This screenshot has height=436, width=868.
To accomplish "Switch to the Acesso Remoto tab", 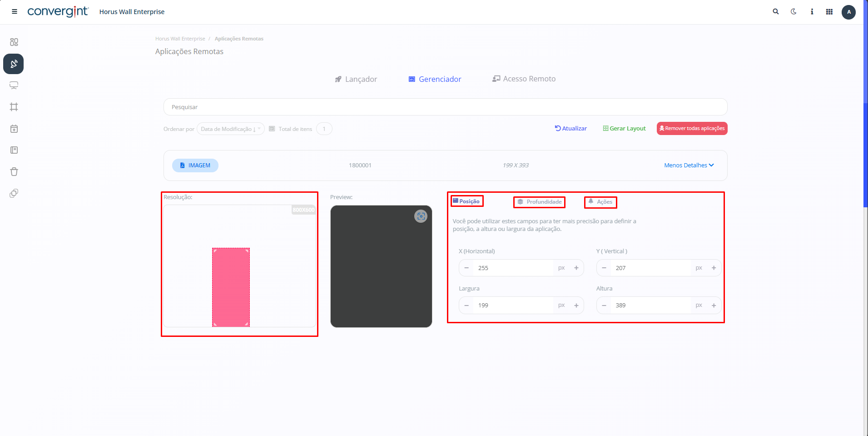I will tap(524, 79).
